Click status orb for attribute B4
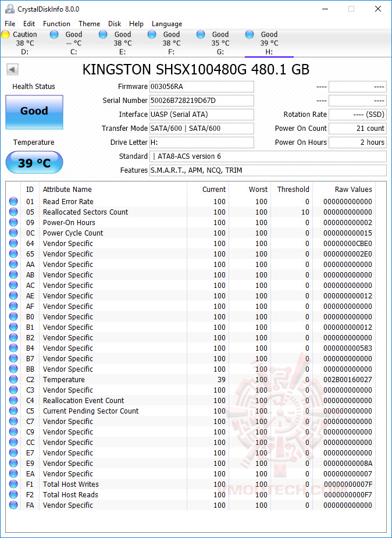This screenshot has height=538, width=392. [x=13, y=348]
